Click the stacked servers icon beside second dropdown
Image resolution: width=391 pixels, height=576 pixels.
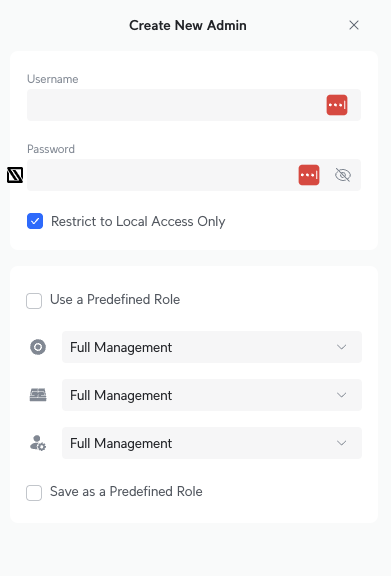38,395
